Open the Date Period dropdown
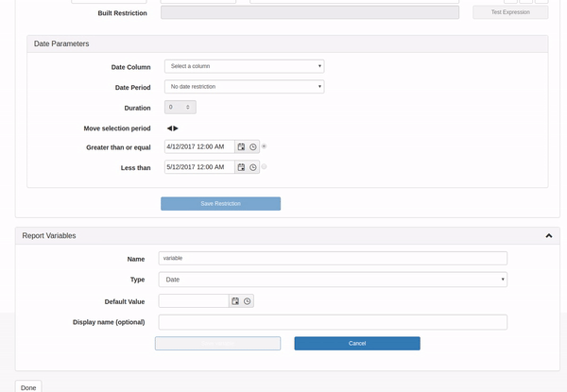 [244, 87]
